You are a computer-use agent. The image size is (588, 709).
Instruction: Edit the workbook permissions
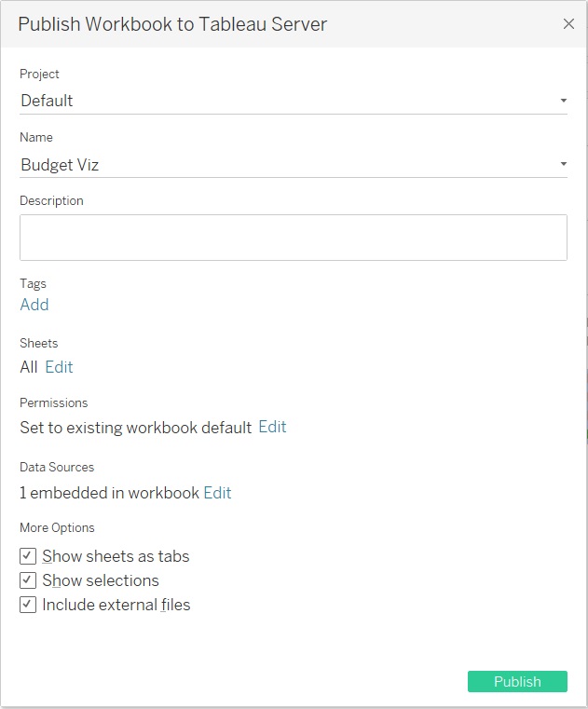(272, 427)
